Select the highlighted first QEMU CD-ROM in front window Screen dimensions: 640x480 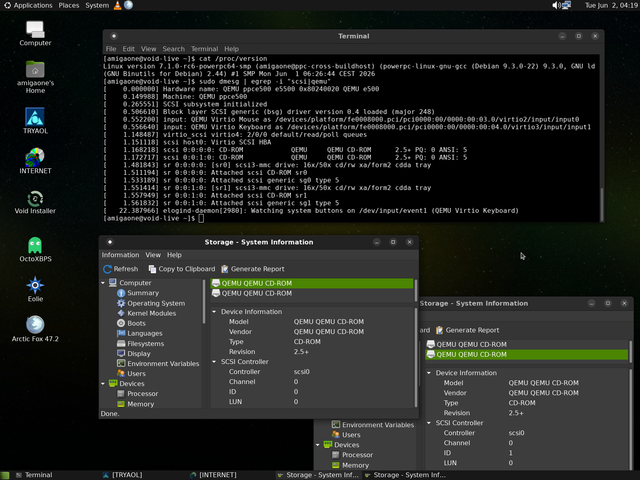312,283
